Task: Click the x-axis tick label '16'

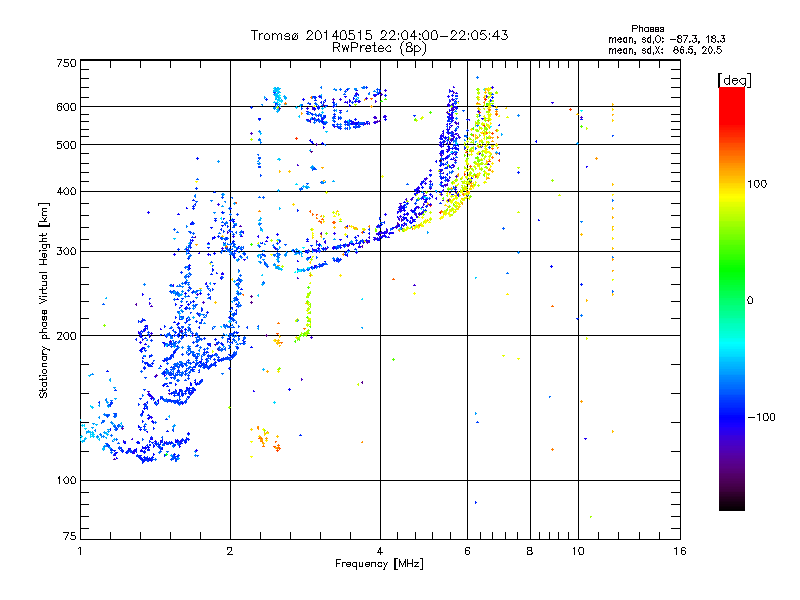Action: tap(680, 551)
